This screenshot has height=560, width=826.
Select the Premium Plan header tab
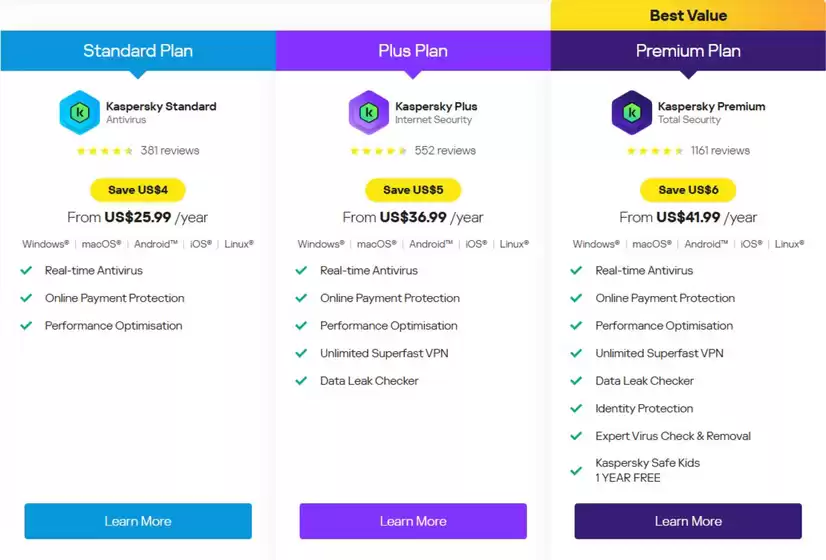pyautogui.click(x=688, y=51)
